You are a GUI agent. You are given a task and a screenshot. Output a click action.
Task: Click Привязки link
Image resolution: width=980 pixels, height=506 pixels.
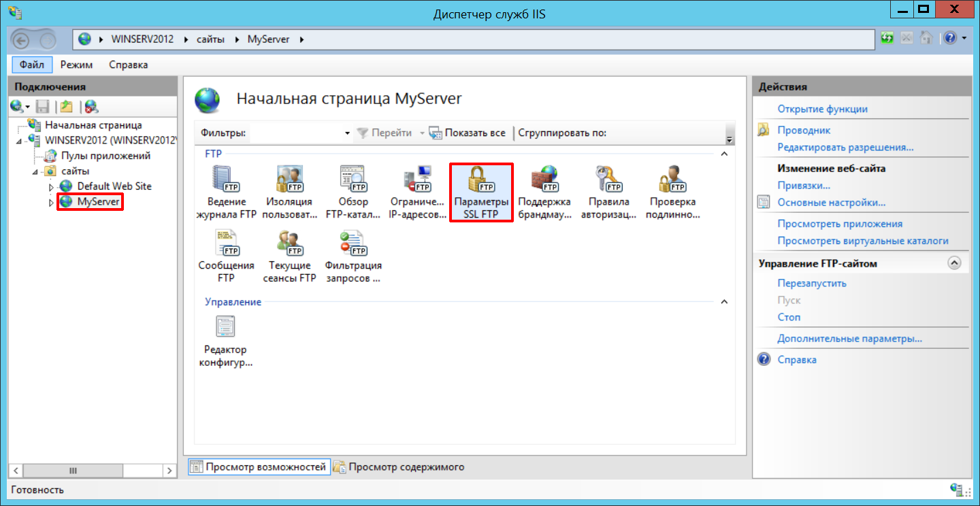coord(804,185)
